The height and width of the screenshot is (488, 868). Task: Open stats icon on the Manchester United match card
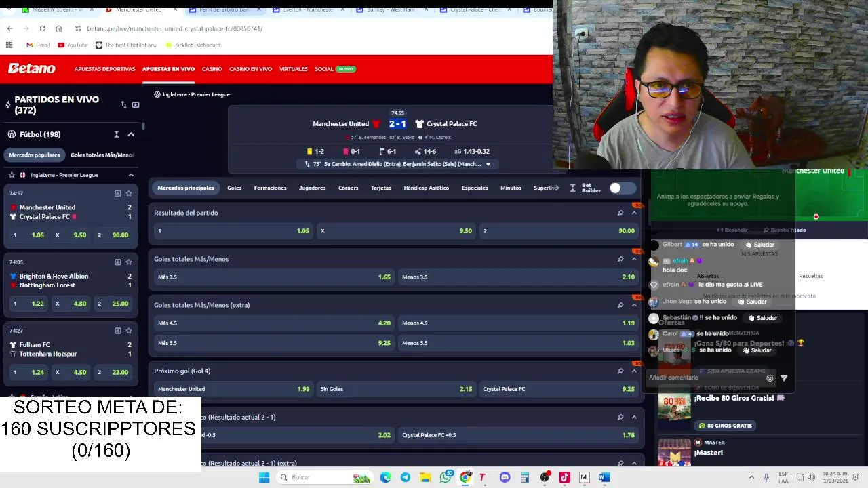[117, 193]
